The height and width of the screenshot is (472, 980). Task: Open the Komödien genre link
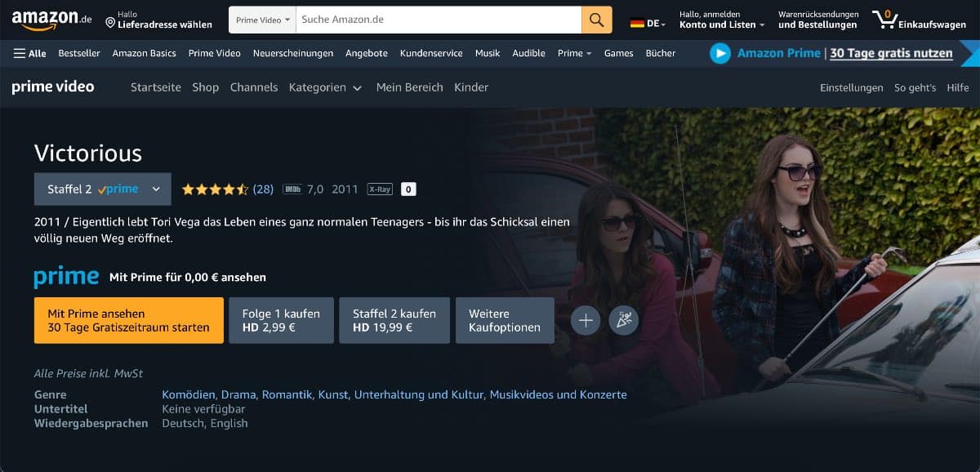pyautogui.click(x=189, y=394)
